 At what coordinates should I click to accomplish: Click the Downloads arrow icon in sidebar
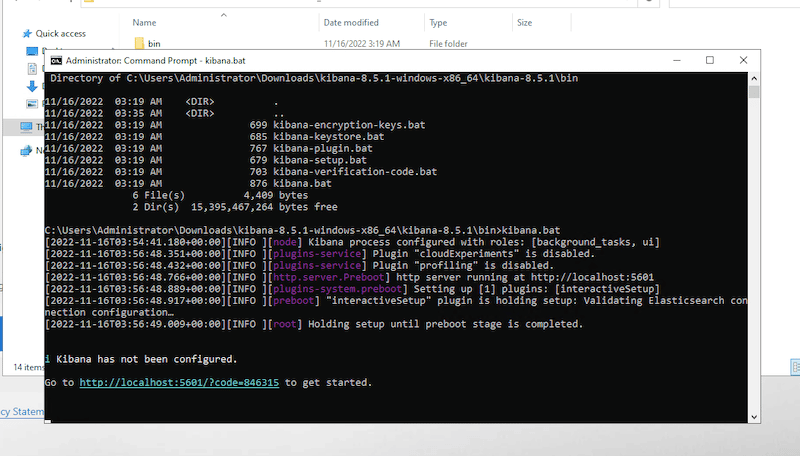tap(32, 86)
